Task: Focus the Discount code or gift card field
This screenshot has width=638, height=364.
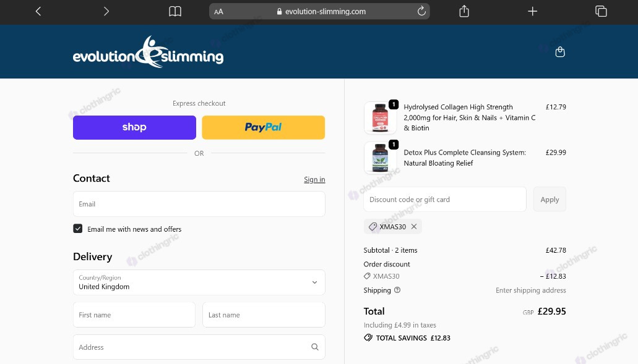Action: click(x=445, y=200)
